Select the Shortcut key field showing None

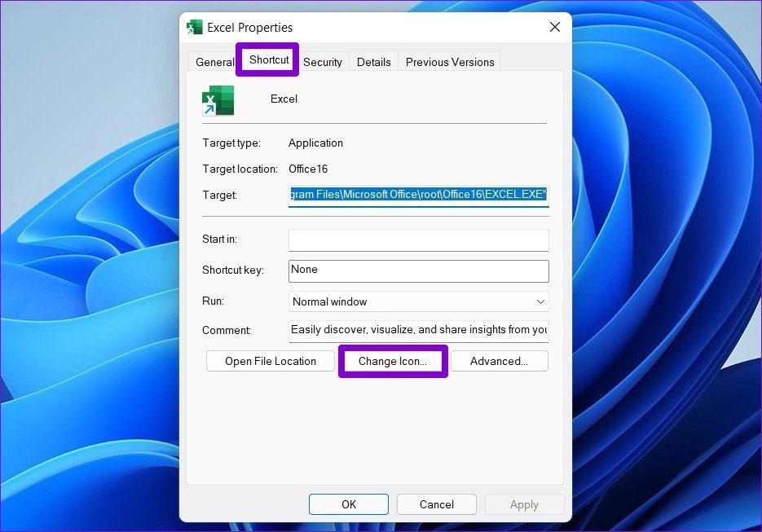click(x=418, y=270)
